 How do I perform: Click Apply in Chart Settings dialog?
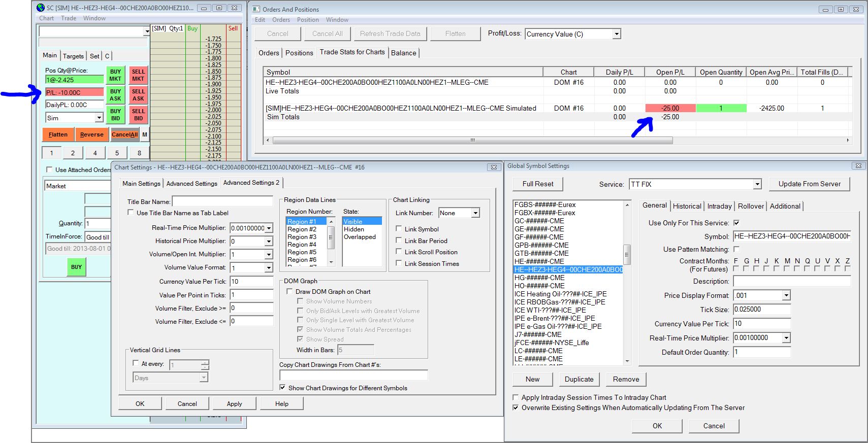coord(234,403)
